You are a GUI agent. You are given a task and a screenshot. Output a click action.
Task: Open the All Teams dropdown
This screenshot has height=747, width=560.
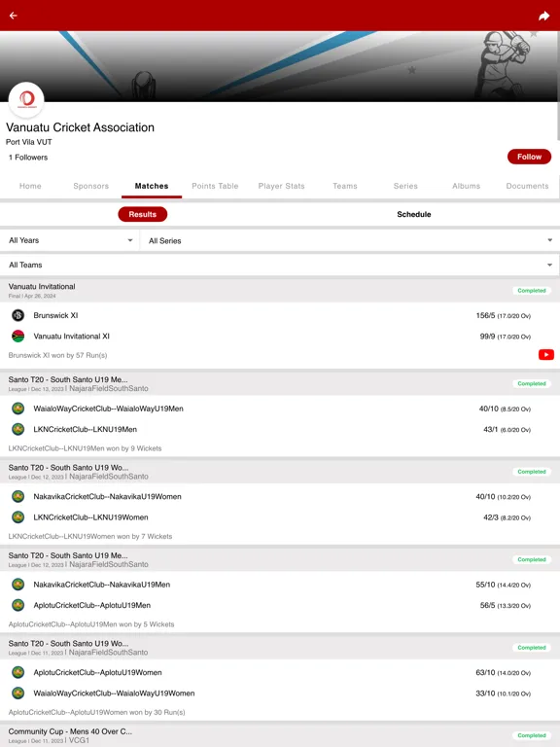280,265
